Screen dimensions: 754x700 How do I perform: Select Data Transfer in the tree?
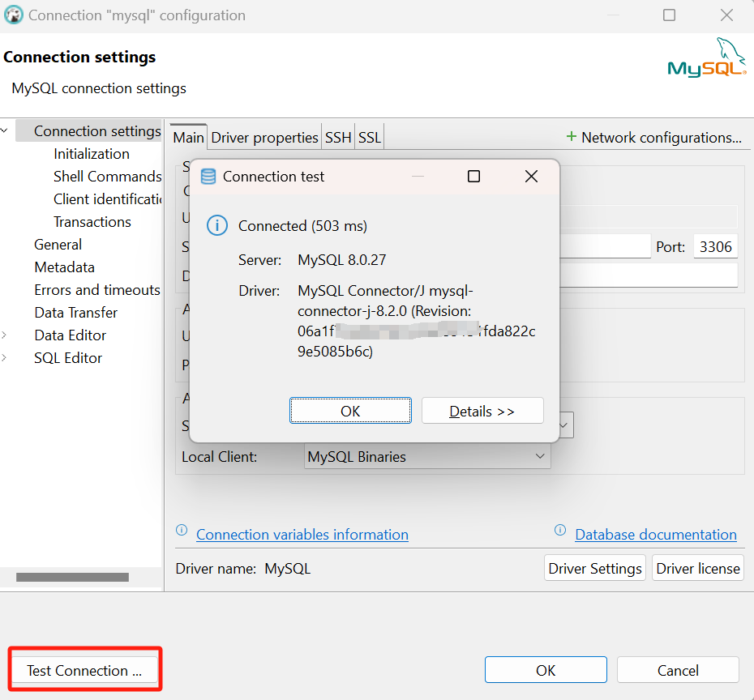(76, 312)
